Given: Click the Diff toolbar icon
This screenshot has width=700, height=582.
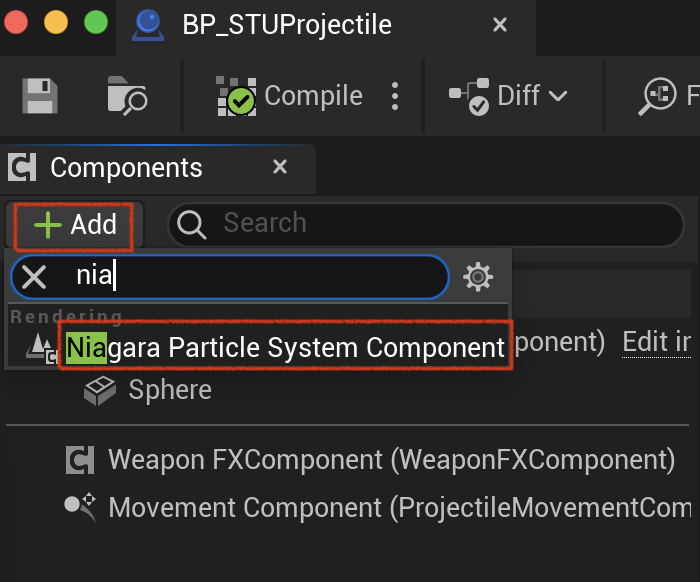Looking at the screenshot, I should click(x=469, y=96).
